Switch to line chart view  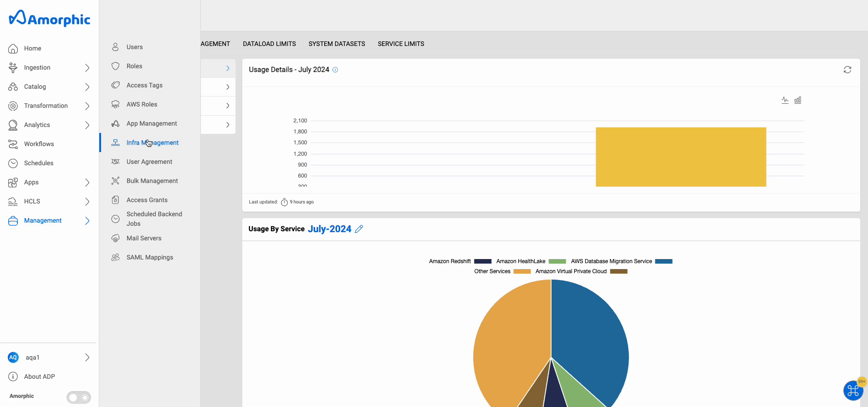tap(785, 100)
